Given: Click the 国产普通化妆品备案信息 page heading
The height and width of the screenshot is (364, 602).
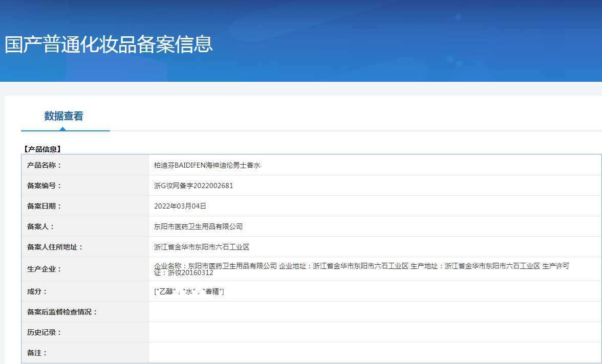Looking at the screenshot, I should tap(109, 44).
